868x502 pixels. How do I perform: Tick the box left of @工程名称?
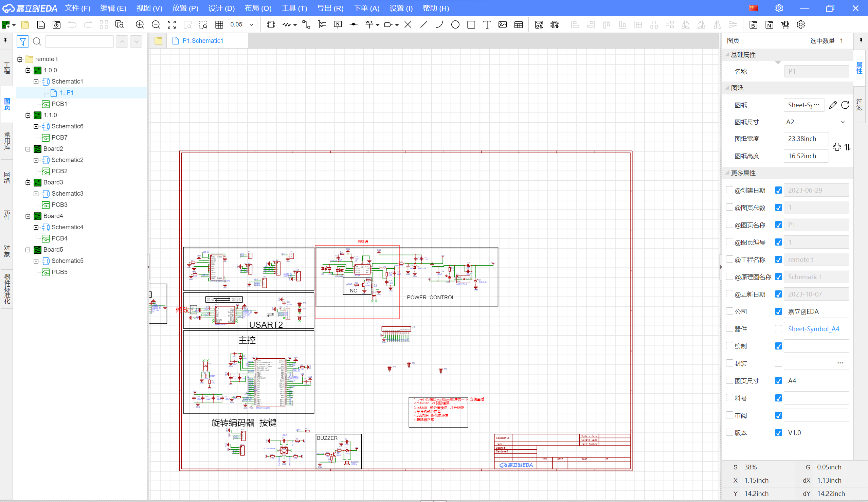tap(729, 259)
